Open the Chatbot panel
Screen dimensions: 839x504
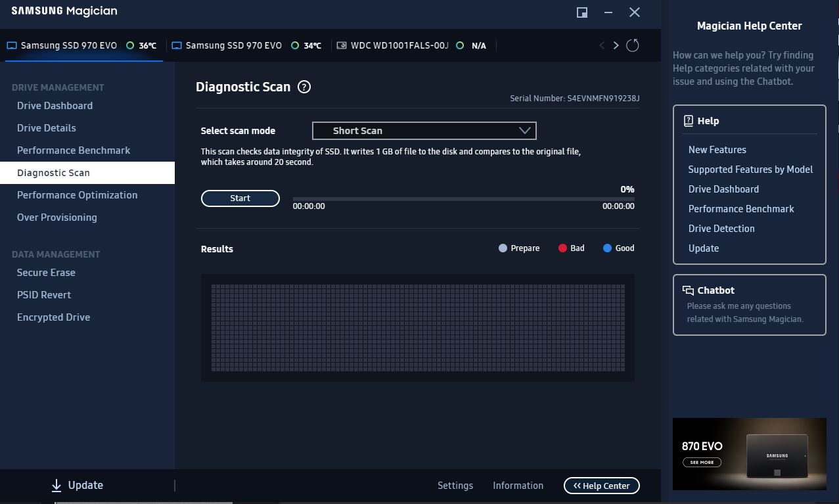point(750,305)
